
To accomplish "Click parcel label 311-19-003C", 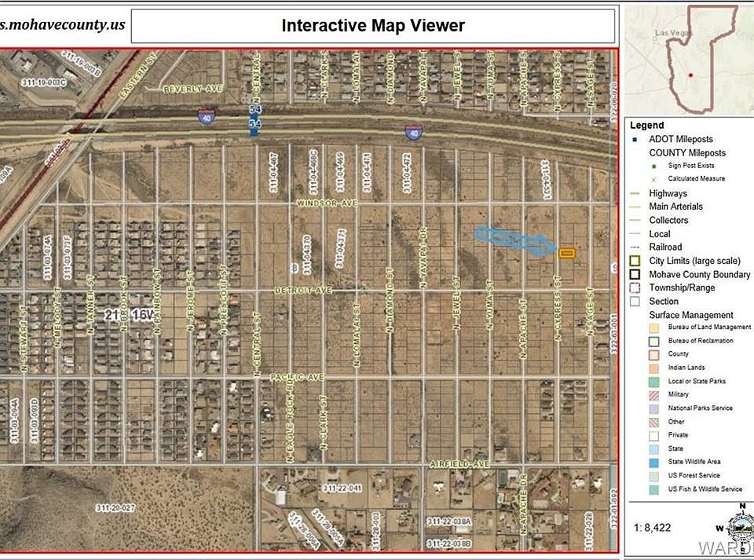I will (44, 82).
